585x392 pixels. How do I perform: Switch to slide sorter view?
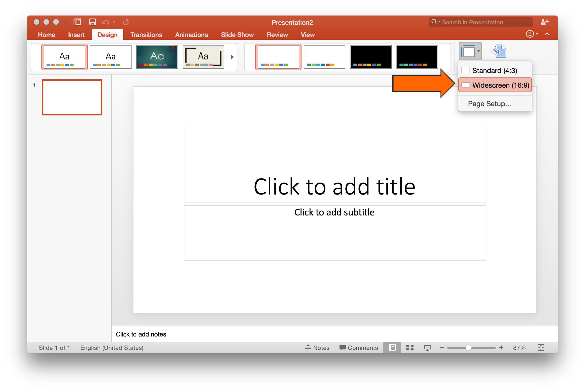(x=409, y=347)
